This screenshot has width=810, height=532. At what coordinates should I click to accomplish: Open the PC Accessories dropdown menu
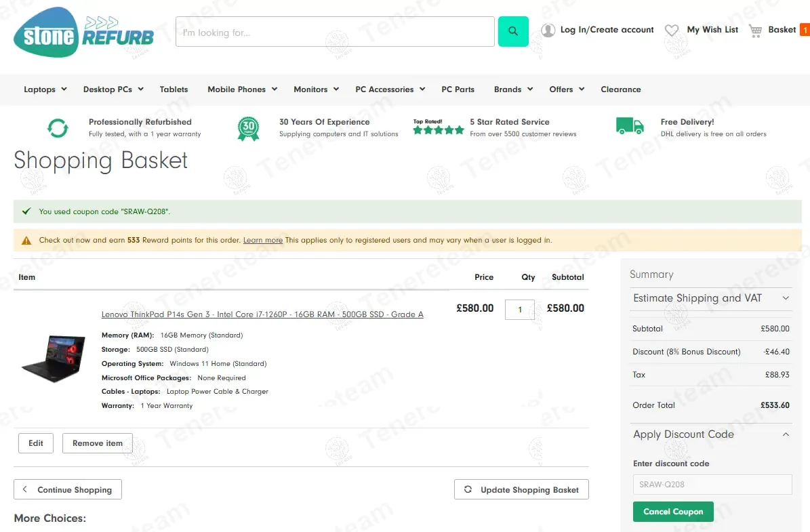(x=390, y=89)
